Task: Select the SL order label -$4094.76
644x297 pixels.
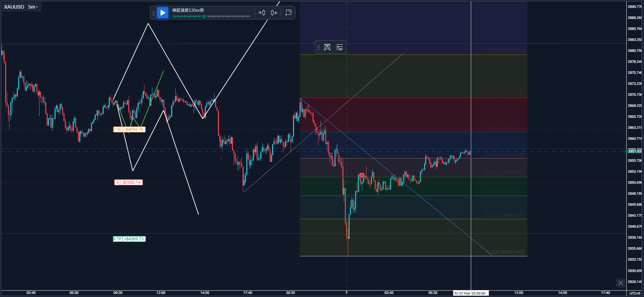Action: pos(129,129)
